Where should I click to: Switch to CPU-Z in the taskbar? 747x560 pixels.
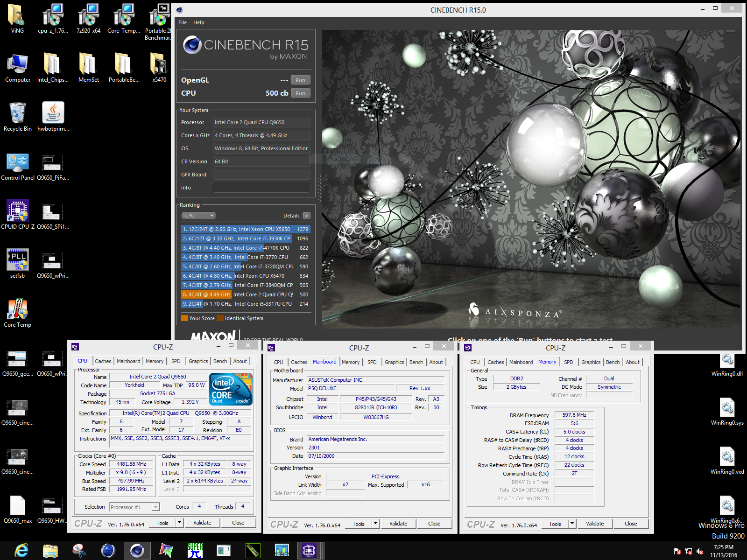point(309,551)
